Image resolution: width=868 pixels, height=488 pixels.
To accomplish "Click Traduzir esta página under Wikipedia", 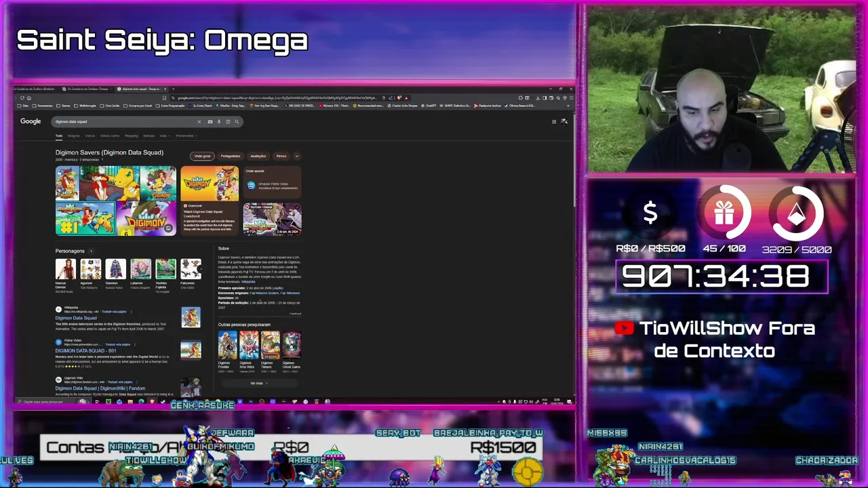I will [114, 312].
